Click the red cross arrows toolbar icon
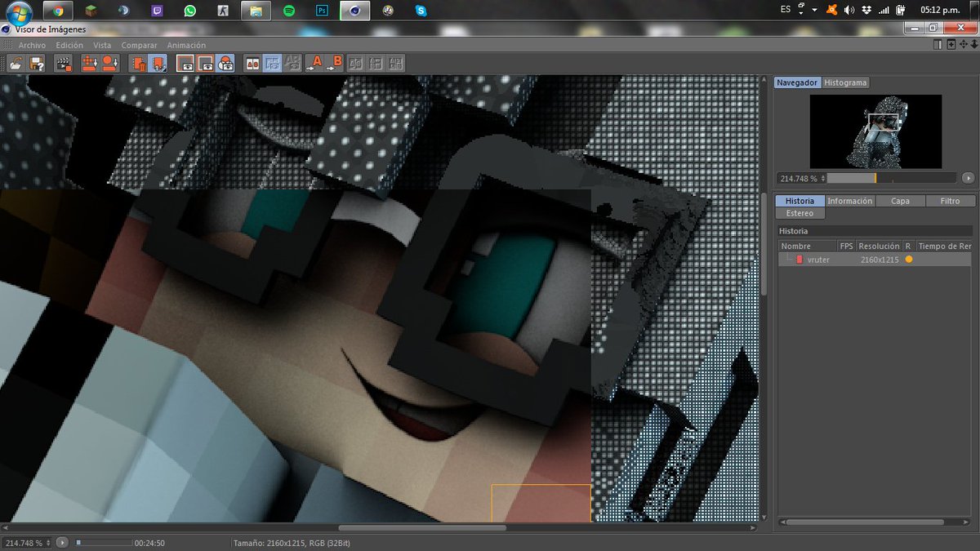This screenshot has height=551, width=980. tap(89, 63)
